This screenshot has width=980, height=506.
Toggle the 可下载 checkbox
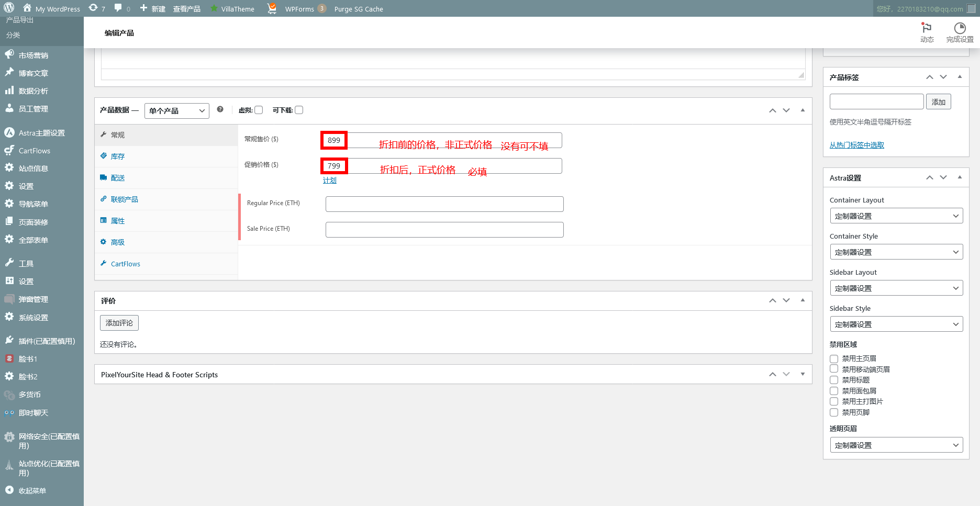point(299,110)
